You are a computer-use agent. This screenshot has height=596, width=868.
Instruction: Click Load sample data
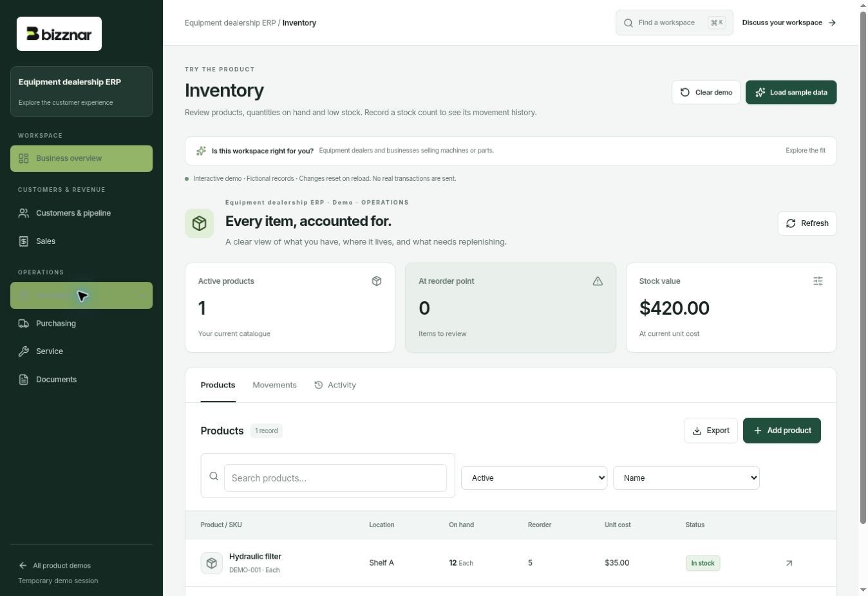(x=791, y=92)
